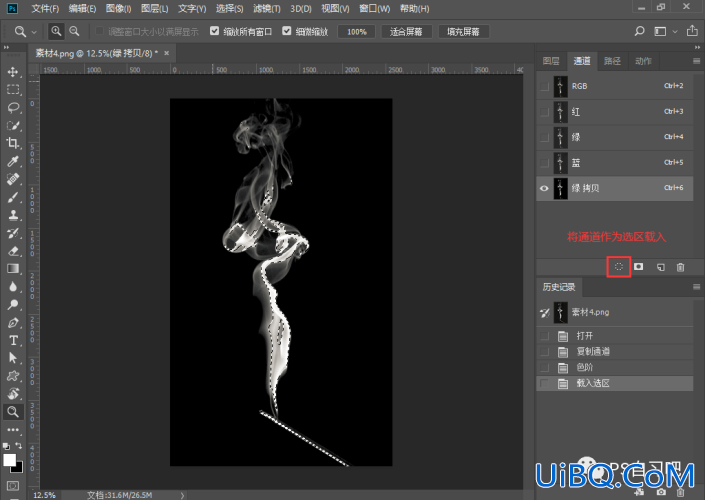Select the Path Selection tool

pos(13,358)
